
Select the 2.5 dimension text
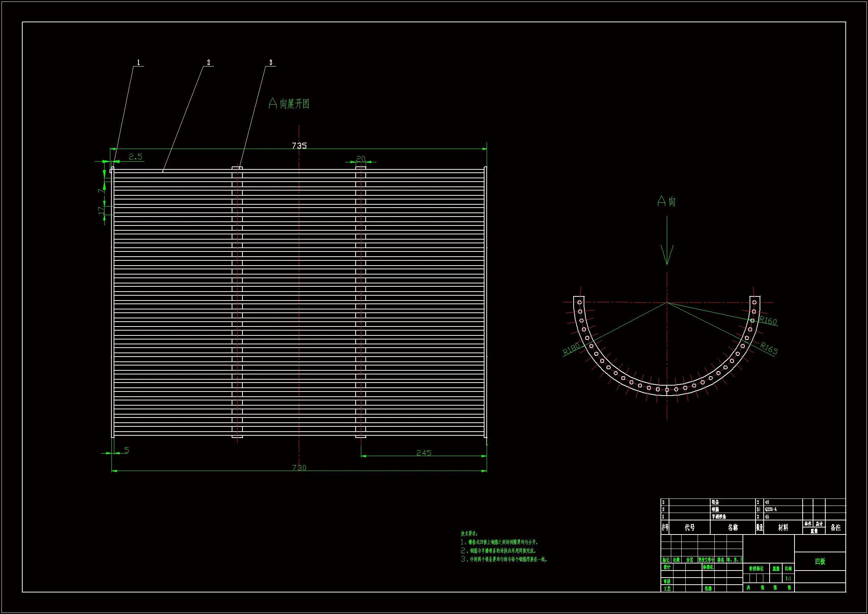tap(136, 157)
